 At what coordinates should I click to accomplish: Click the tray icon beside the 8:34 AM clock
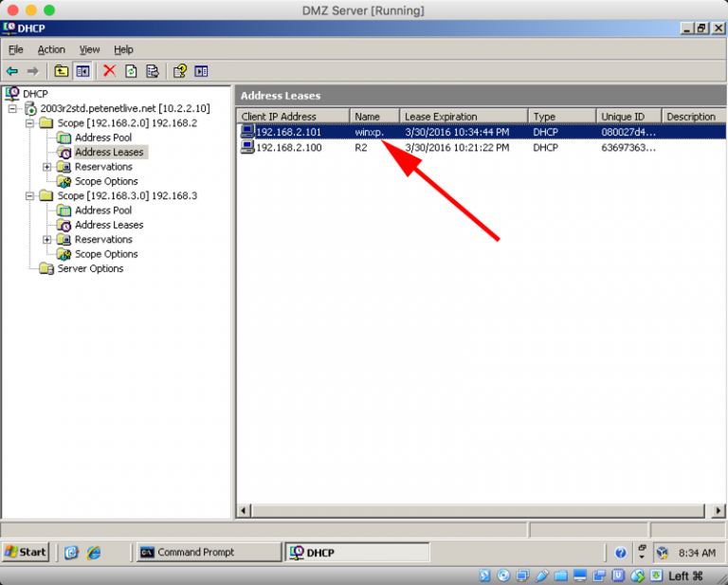pyautogui.click(x=662, y=553)
